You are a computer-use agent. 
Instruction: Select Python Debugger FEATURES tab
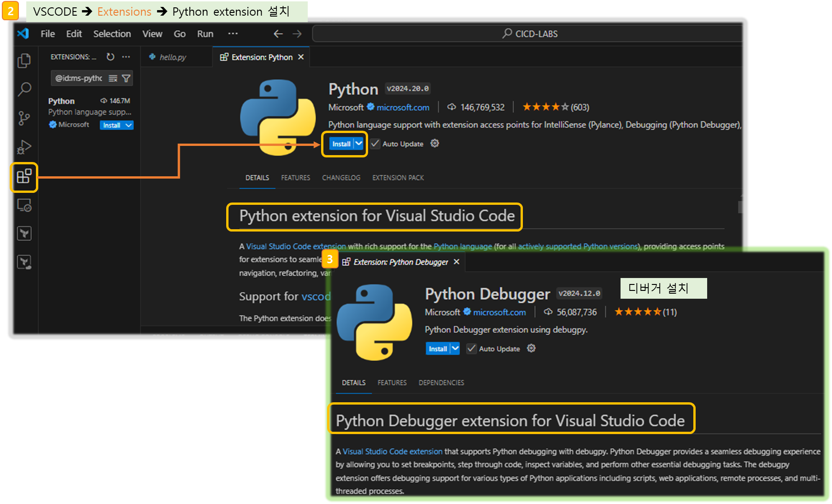(392, 382)
